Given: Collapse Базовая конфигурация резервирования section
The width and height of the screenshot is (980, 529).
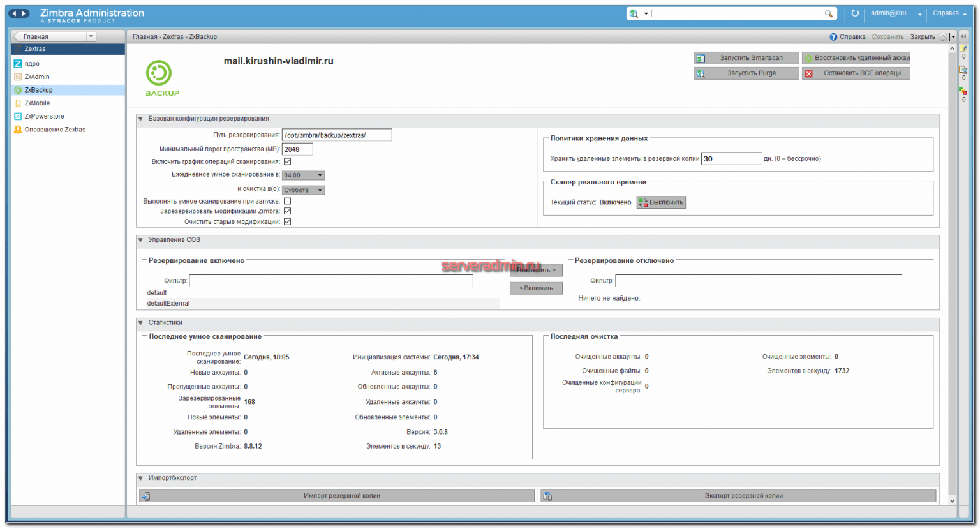Looking at the screenshot, I should point(140,119).
